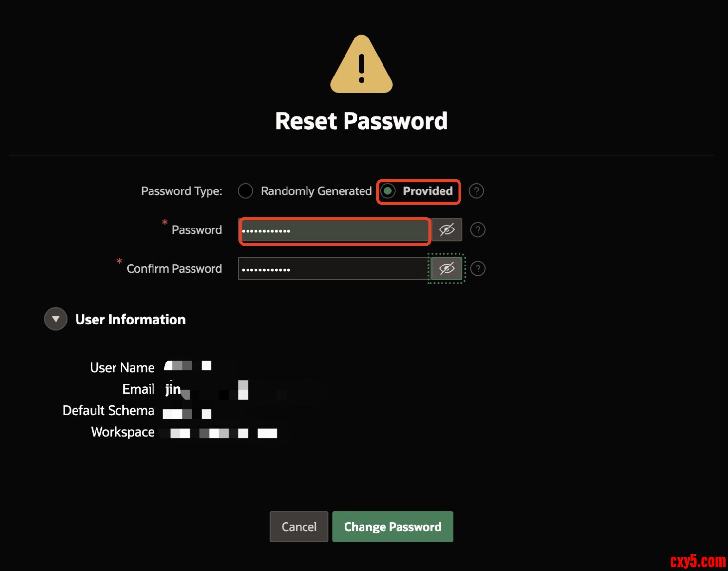
Task: Show the Password field contents
Action: [x=446, y=229]
